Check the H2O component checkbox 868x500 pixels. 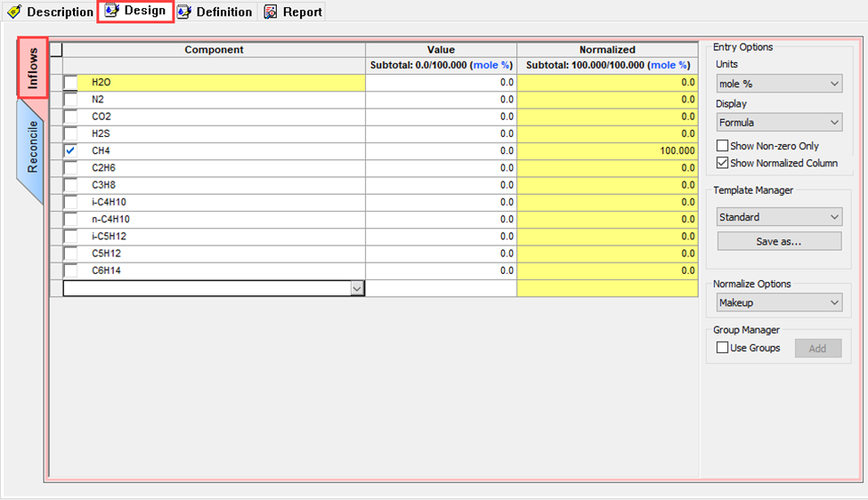[70, 83]
